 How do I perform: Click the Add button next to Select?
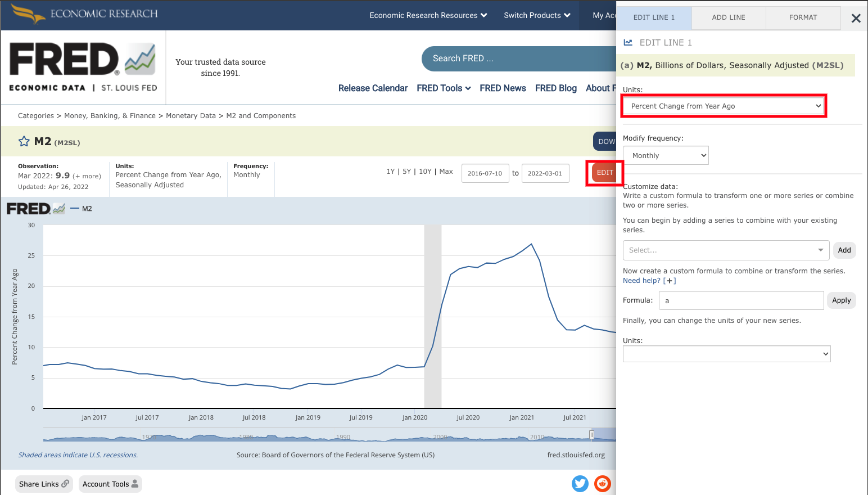844,250
